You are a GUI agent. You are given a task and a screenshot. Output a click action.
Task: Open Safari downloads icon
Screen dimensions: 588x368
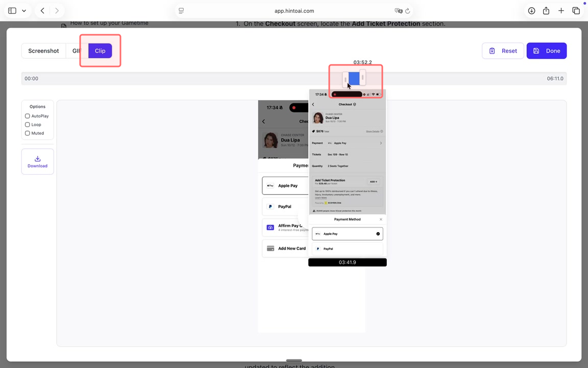pos(531,11)
